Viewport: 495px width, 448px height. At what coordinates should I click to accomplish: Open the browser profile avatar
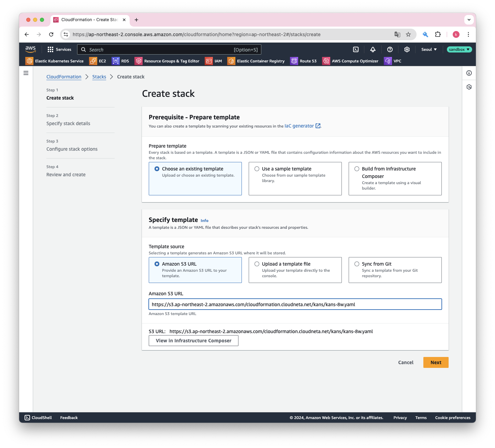(x=456, y=34)
